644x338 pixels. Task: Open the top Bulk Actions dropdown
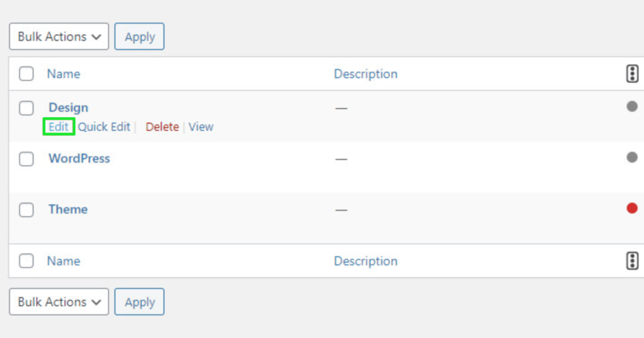point(59,37)
